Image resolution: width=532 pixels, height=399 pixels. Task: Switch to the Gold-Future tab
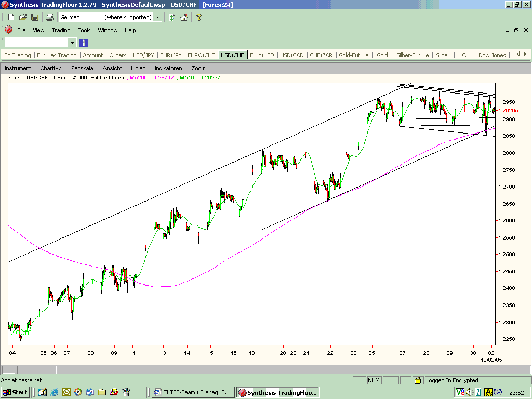[354, 55]
